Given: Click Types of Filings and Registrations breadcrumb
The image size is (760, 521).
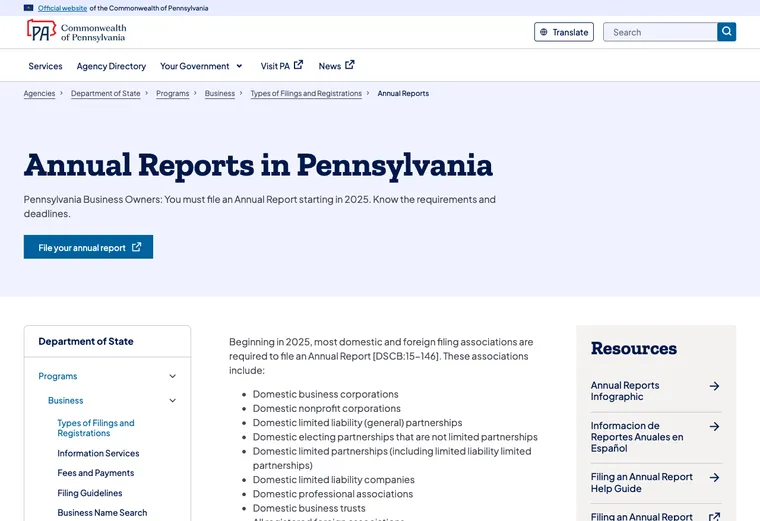Looking at the screenshot, I should coord(306,94).
